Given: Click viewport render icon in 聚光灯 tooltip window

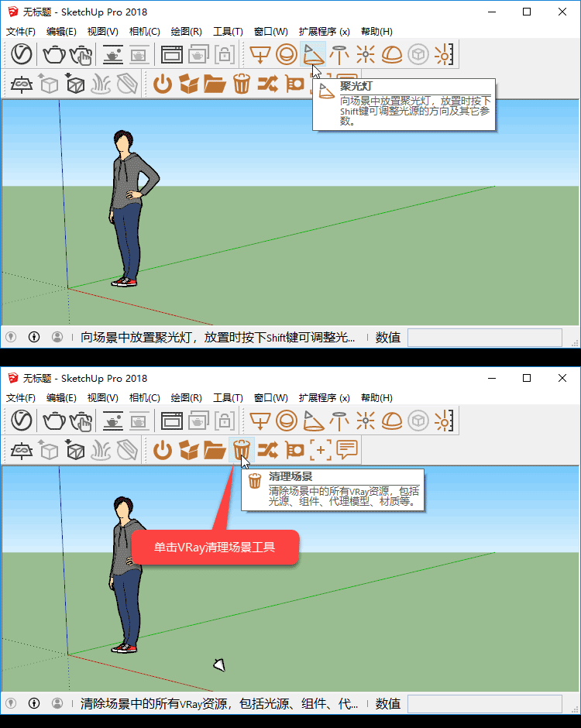Looking at the screenshot, I should (x=113, y=54).
